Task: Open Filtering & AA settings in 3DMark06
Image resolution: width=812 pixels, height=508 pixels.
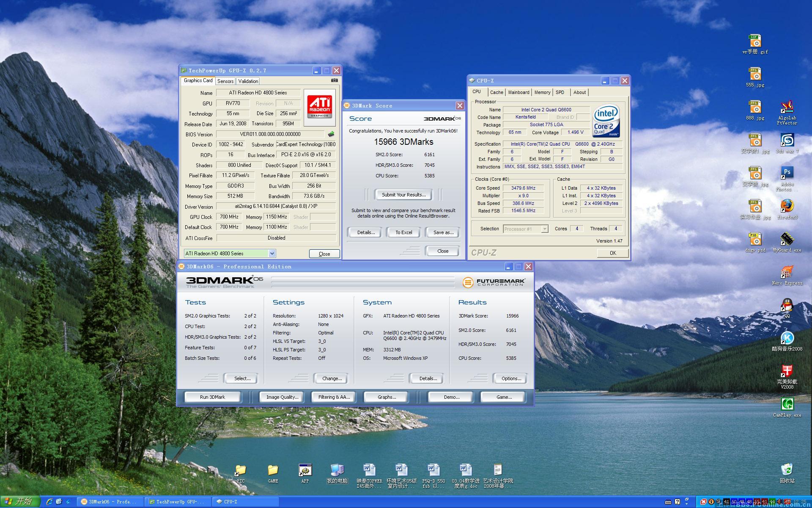Action: (334, 397)
